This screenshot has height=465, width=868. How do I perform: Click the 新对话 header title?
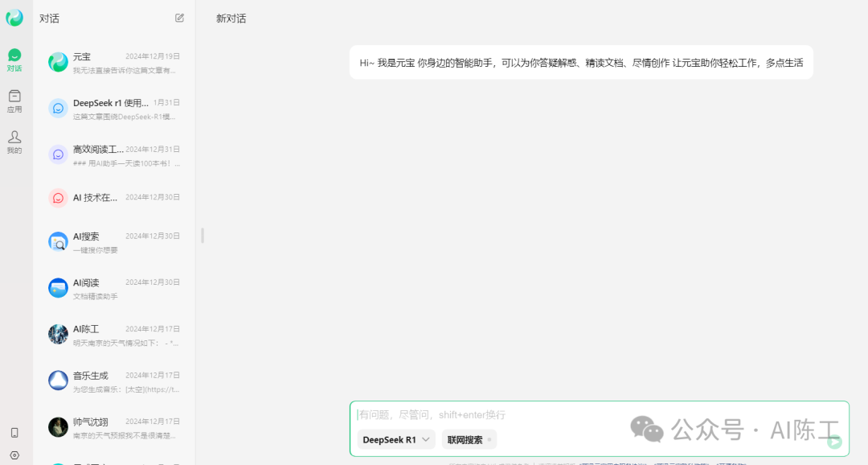[x=231, y=19]
